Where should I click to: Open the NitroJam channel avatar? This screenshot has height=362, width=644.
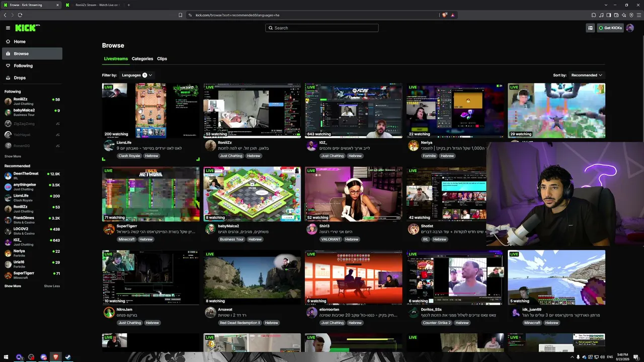click(109, 313)
